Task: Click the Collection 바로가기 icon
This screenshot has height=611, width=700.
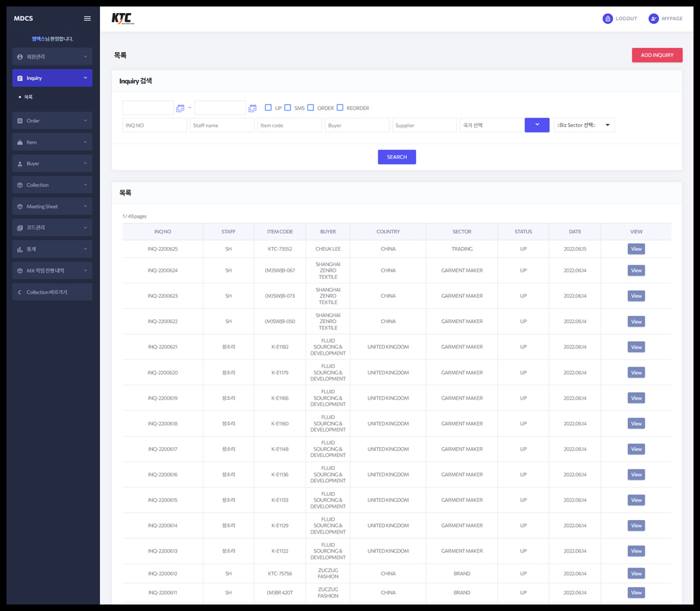Action: 19,292
